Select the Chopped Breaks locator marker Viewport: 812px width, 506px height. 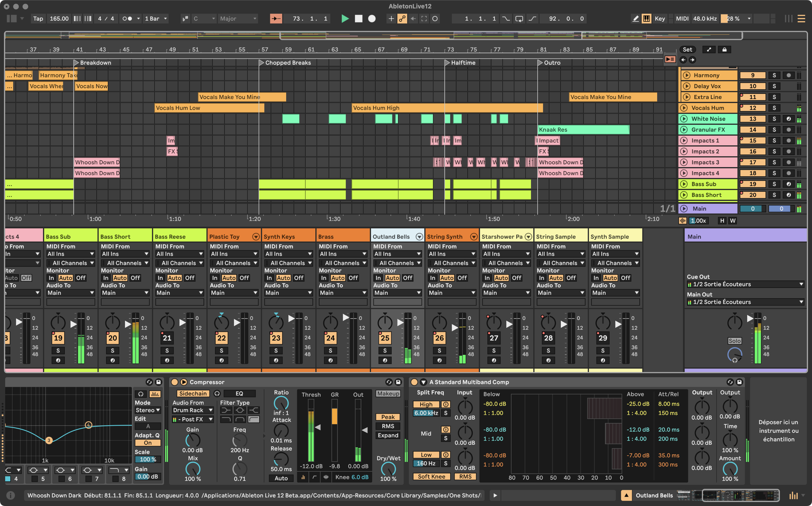click(262, 63)
